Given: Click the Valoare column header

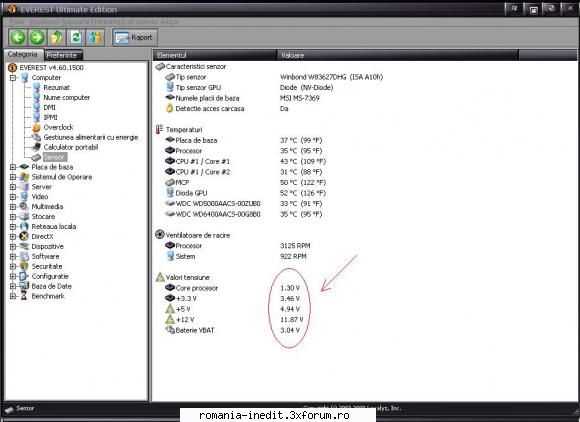Looking at the screenshot, I should coord(398,55).
